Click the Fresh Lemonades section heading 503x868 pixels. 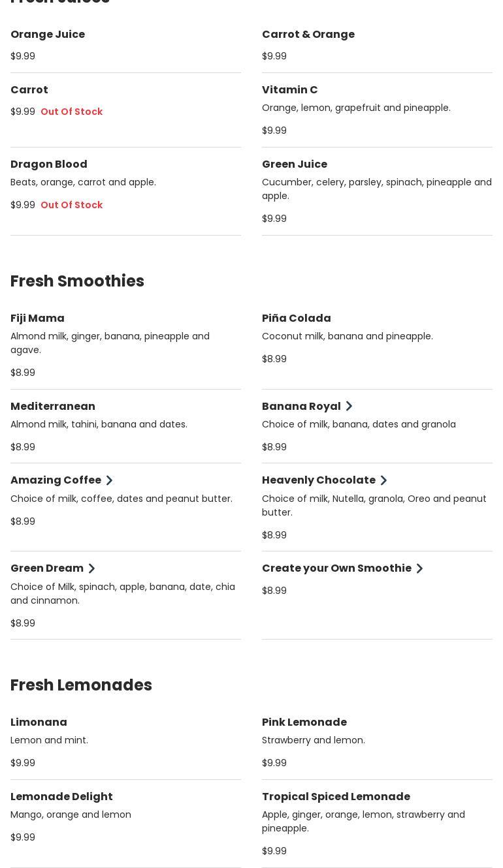click(81, 685)
